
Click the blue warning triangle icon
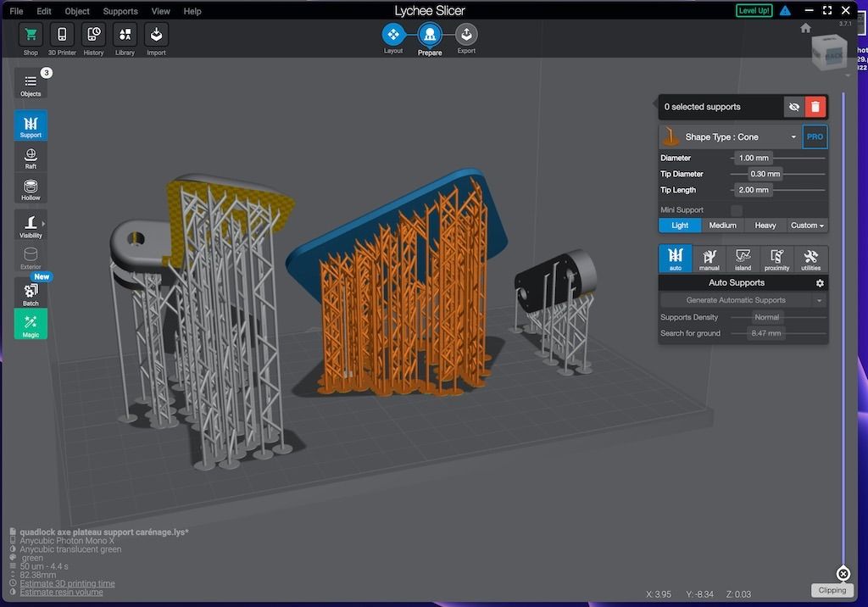(785, 10)
